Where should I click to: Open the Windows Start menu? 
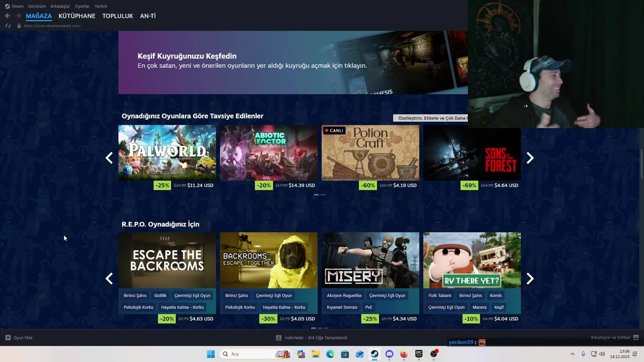(x=211, y=354)
